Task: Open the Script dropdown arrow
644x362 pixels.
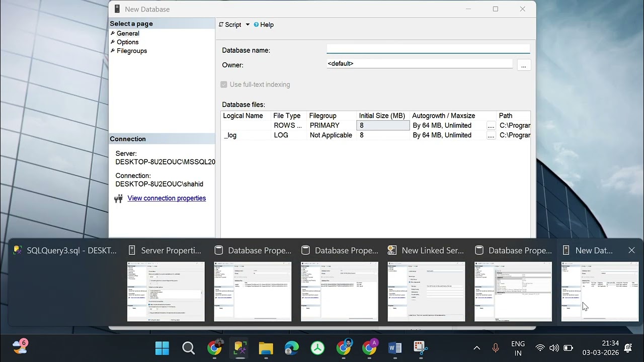Action: [x=248, y=25]
